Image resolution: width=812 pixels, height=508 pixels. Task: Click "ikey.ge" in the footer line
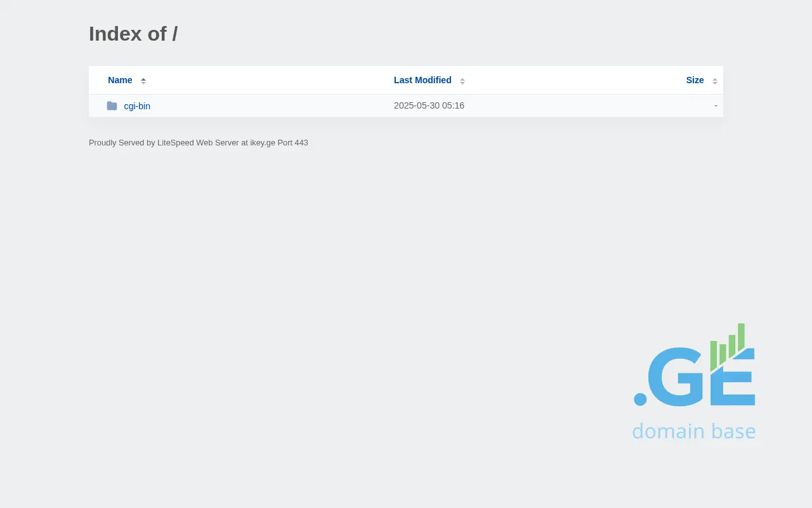pos(263,143)
